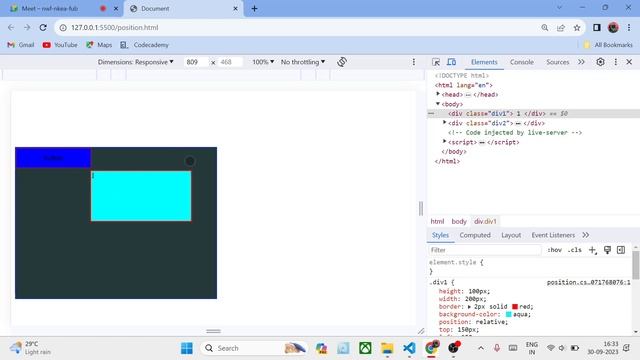
Task: Expand the border shorthand property
Action: [469, 307]
